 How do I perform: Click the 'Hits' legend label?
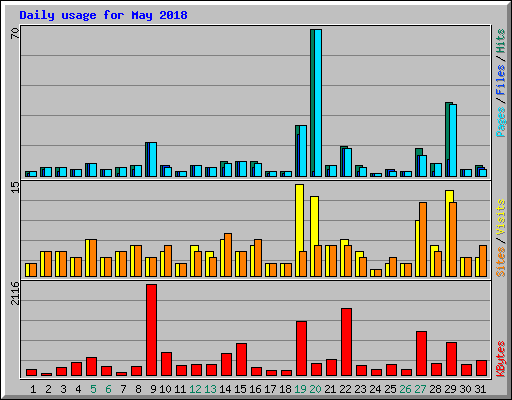500,41
